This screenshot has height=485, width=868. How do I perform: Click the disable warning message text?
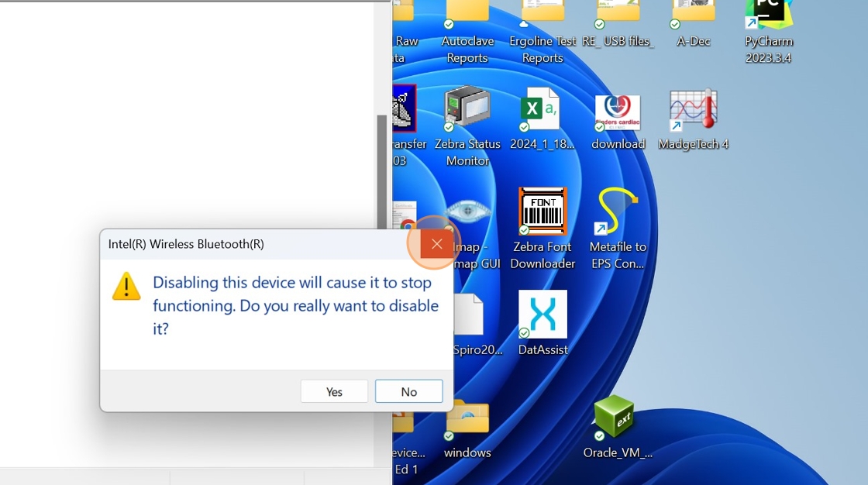coord(295,305)
